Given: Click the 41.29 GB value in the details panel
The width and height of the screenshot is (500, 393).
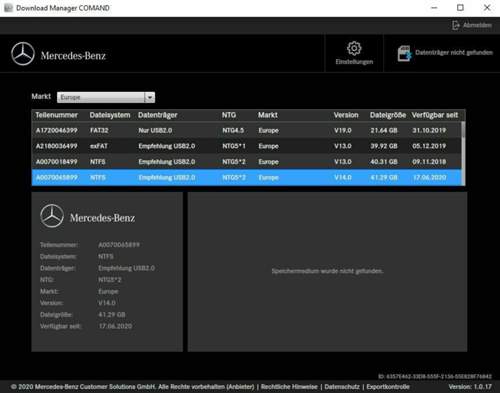Looking at the screenshot, I should pyautogui.click(x=112, y=314).
